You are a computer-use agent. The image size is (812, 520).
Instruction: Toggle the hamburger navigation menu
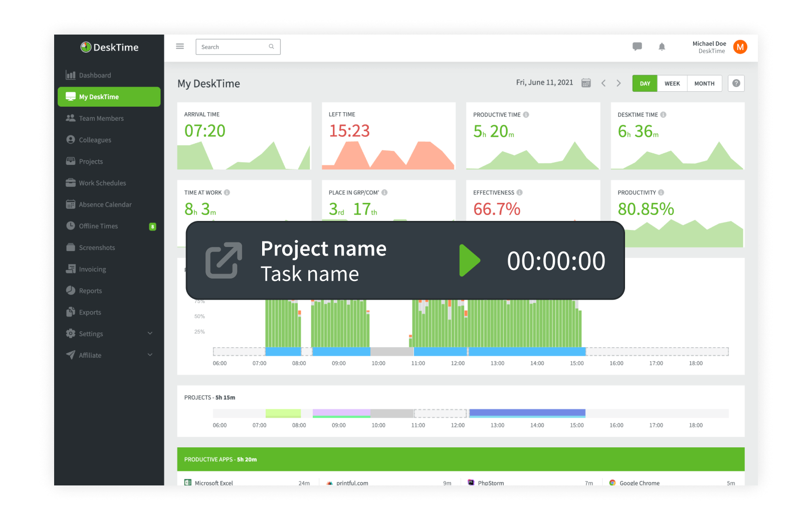point(179,46)
